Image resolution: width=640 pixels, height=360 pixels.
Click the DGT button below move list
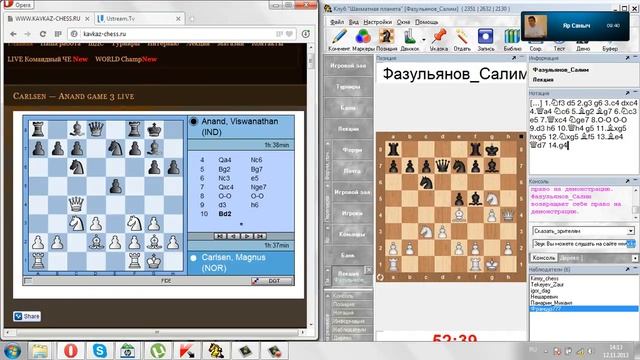click(273, 281)
